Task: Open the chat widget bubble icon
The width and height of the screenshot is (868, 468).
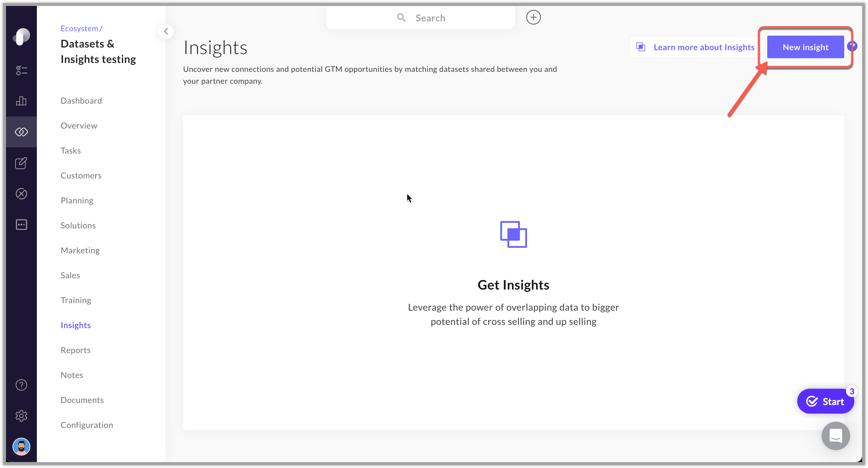Action: 836,436
